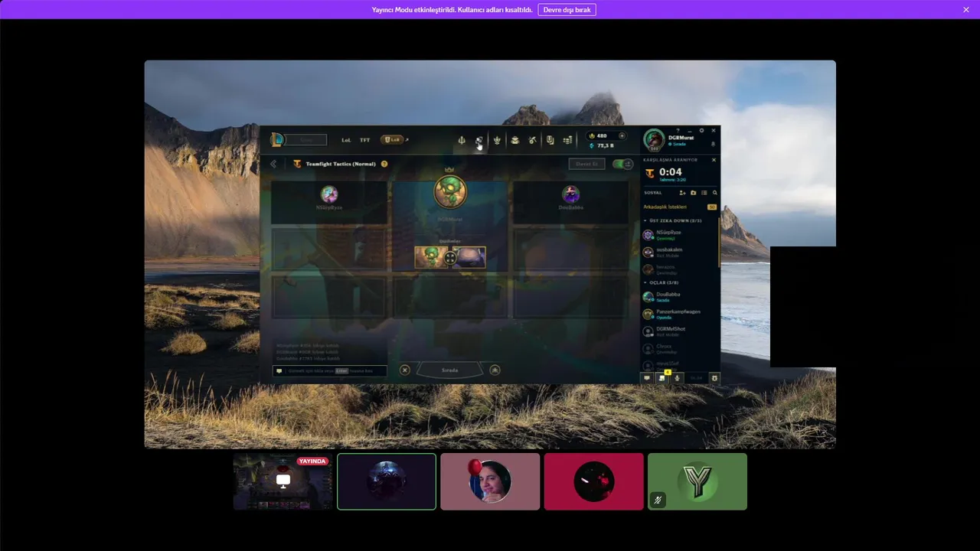Click the notification bell under the DGRMurat profile
This screenshot has height=551, width=980.
coord(713,144)
